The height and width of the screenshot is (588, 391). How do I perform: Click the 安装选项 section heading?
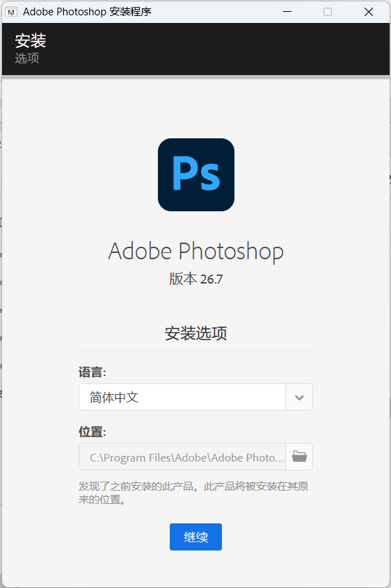(195, 334)
